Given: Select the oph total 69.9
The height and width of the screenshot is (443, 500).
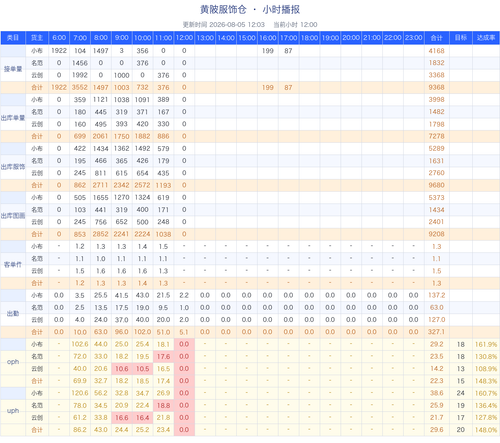Looking at the screenshot, I should click(x=80, y=381).
